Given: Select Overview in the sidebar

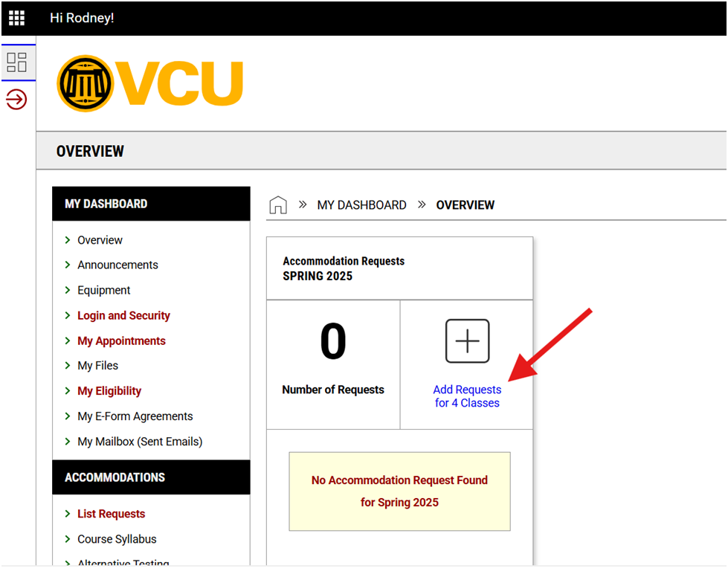Looking at the screenshot, I should pyautogui.click(x=100, y=239).
